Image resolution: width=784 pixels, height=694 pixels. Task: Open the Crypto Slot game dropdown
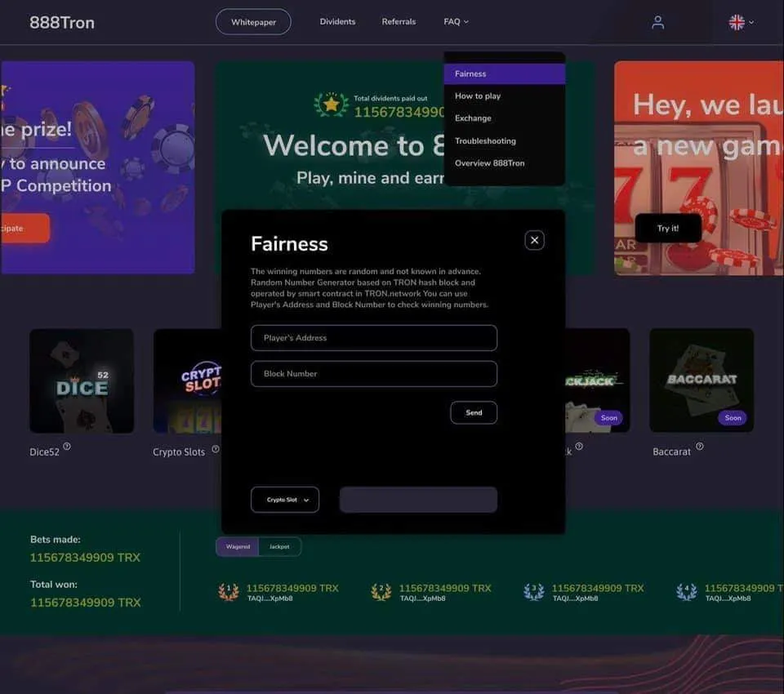click(x=285, y=500)
